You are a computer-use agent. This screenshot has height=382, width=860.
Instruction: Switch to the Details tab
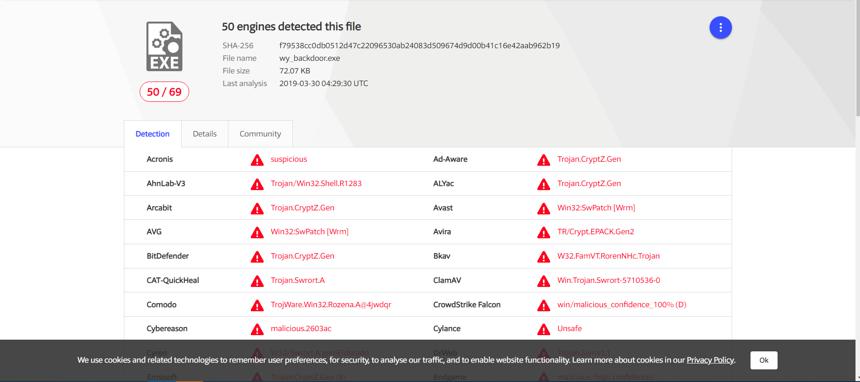pyautogui.click(x=205, y=134)
